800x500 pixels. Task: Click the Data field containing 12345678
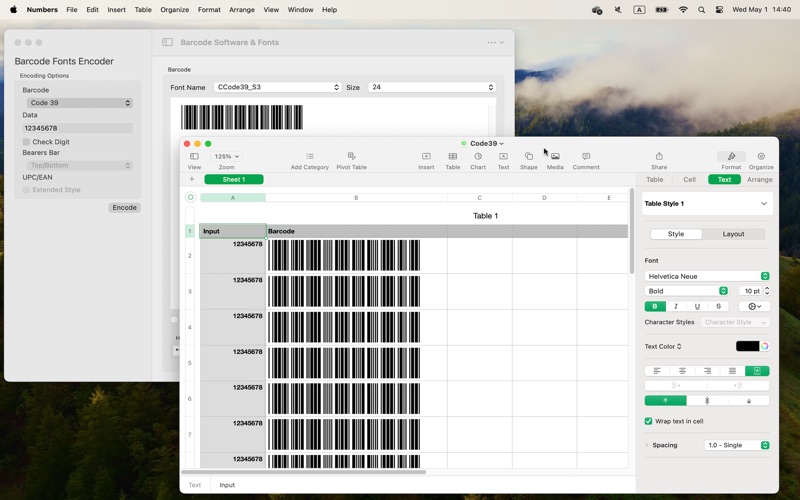(x=78, y=128)
